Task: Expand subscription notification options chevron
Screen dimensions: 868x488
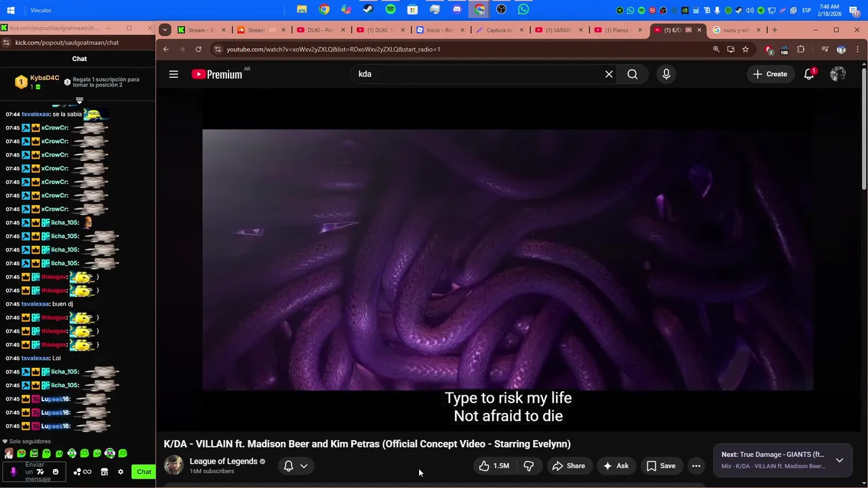Action: coord(304,466)
